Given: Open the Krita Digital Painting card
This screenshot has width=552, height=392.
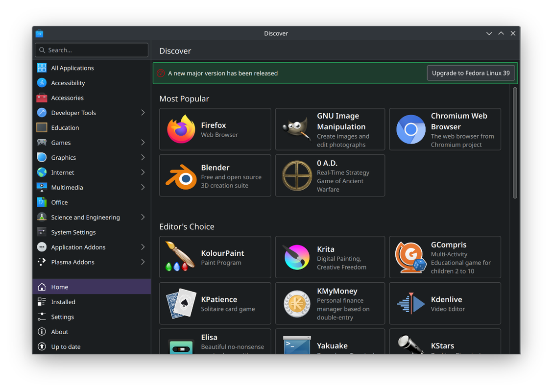Looking at the screenshot, I should pyautogui.click(x=330, y=257).
